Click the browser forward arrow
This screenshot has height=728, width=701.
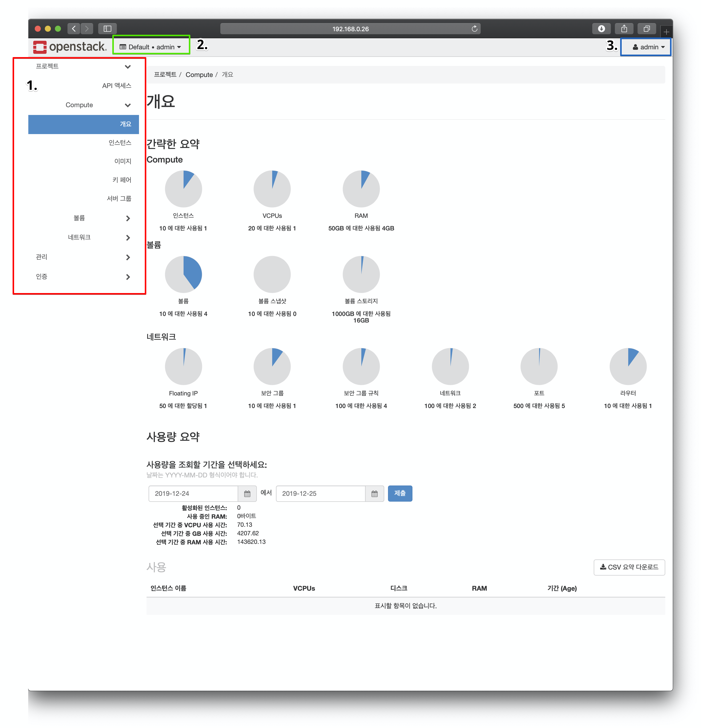[87, 29]
